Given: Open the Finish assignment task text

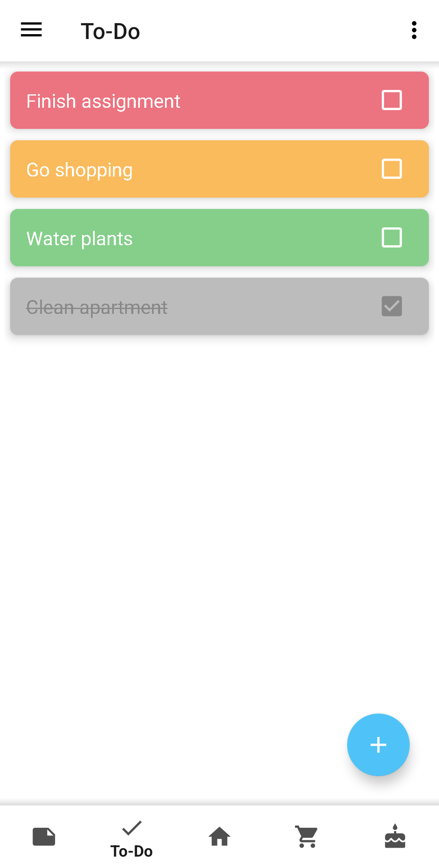Looking at the screenshot, I should [103, 101].
